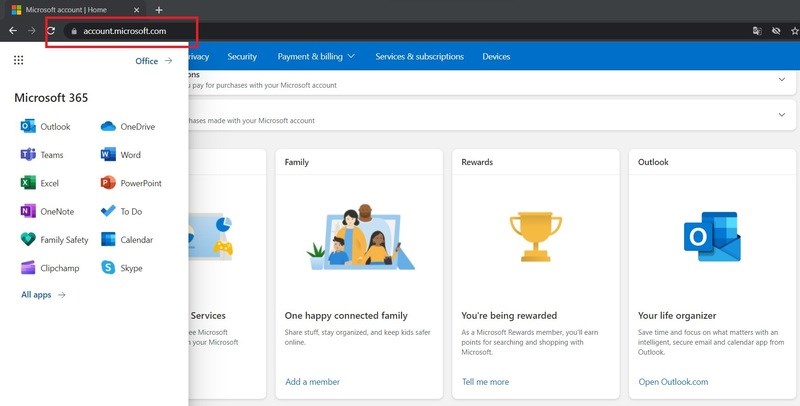The height and width of the screenshot is (406, 800).
Task: Click the address bar URL
Action: coord(124,31)
